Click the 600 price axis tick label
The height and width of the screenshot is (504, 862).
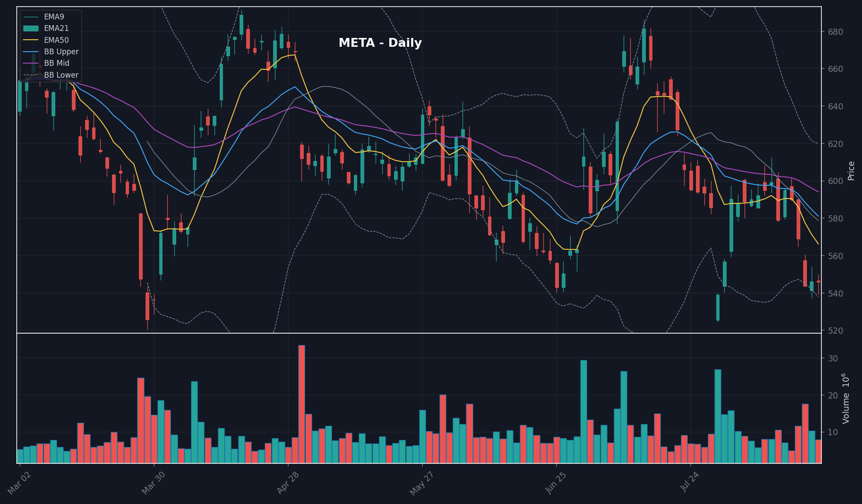[835, 181]
